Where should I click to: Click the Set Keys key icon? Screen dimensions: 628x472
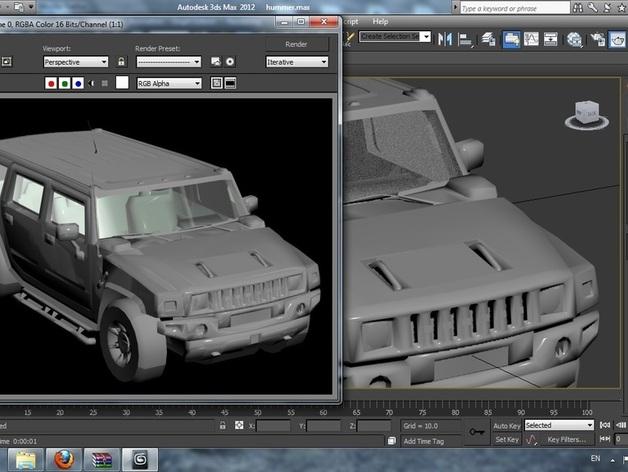(477, 432)
